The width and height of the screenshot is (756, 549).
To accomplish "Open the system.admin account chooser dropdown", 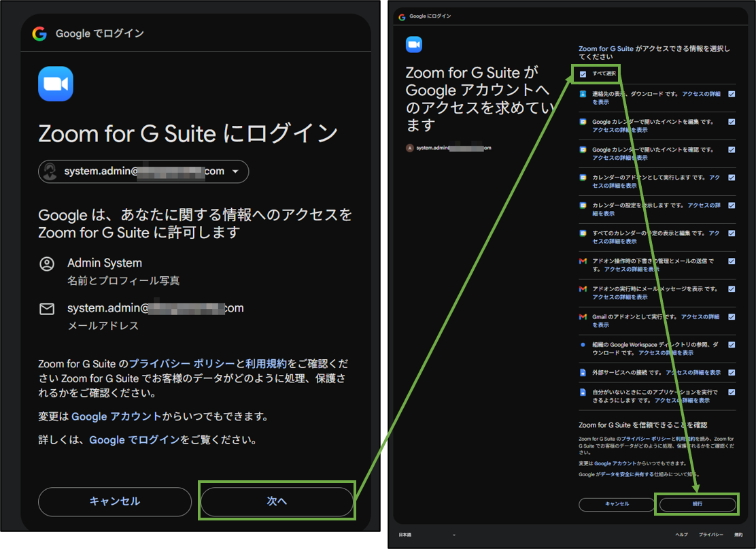I will tap(143, 171).
